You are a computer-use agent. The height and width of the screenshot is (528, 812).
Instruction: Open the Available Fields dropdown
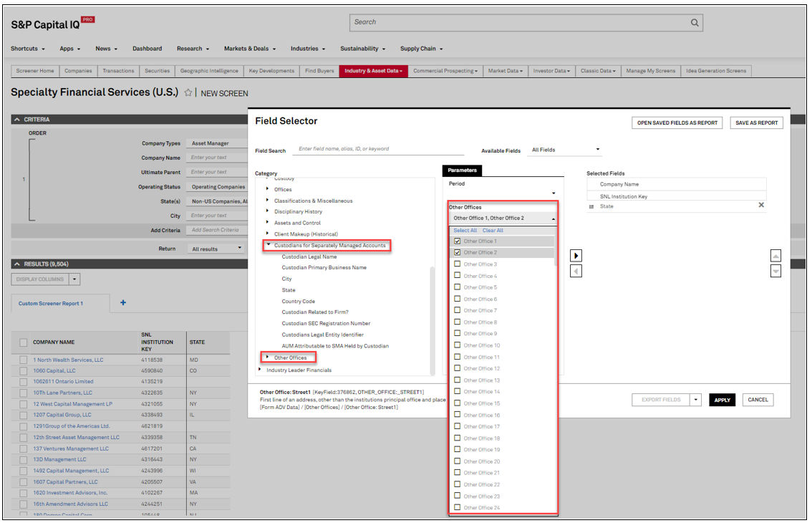click(565, 150)
